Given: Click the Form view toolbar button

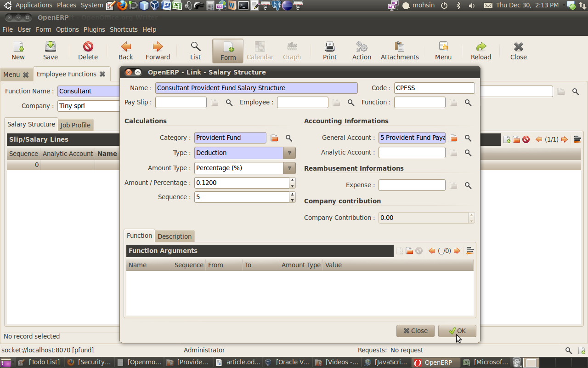Looking at the screenshot, I should click(x=228, y=51).
